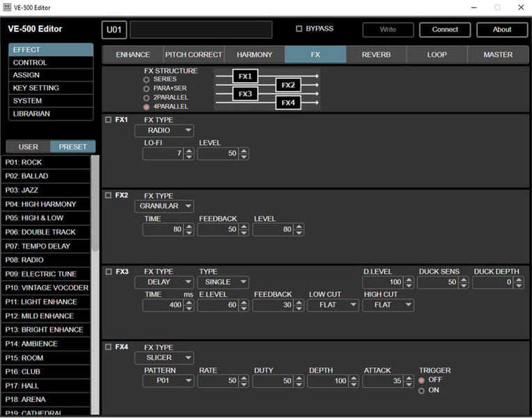Image resolution: width=532 pixels, height=418 pixels.
Task: Open HIGH CUT dropdown showing FLAT
Action: tap(388, 305)
